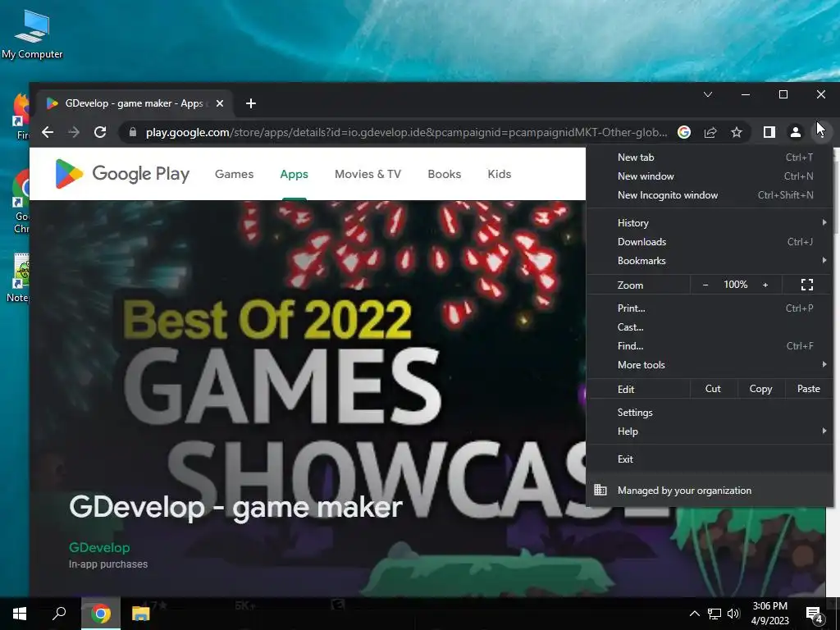The image size is (840, 630).
Task: Click the taskbar clock showing 3:06 PM
Action: [769, 614]
